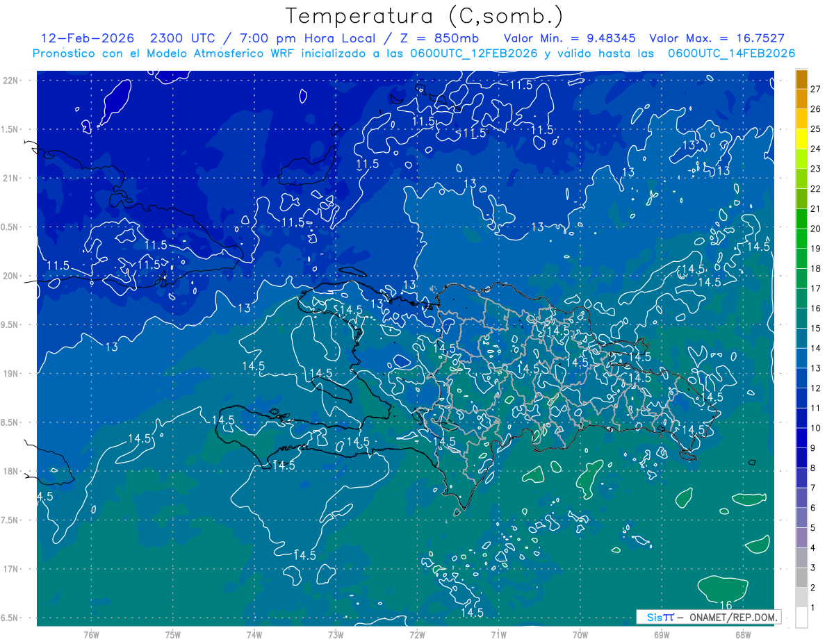834x644 pixels.
Task: Click the dark orange swatch above 27
Action: pos(801,79)
